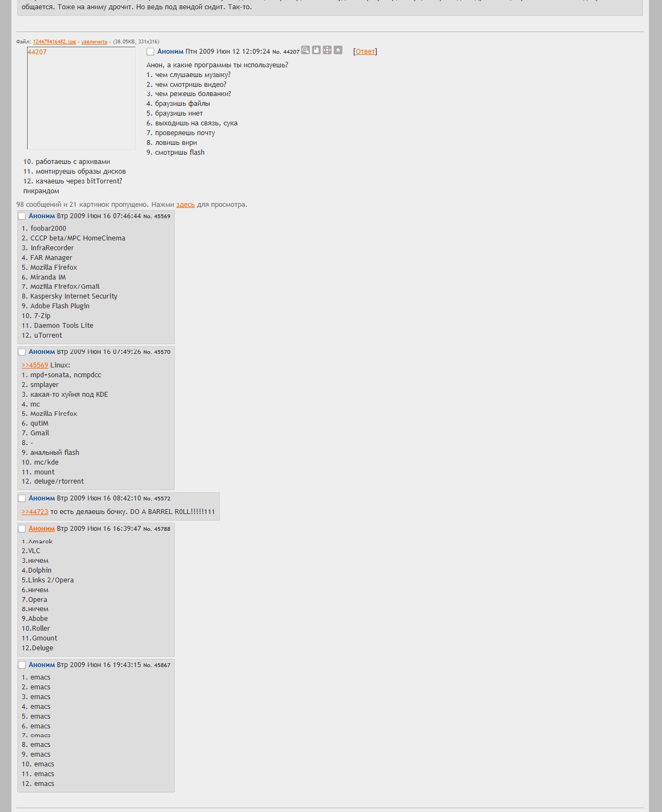Follow the >>44723 quote link
The width and height of the screenshot is (662, 812).
pos(35,512)
